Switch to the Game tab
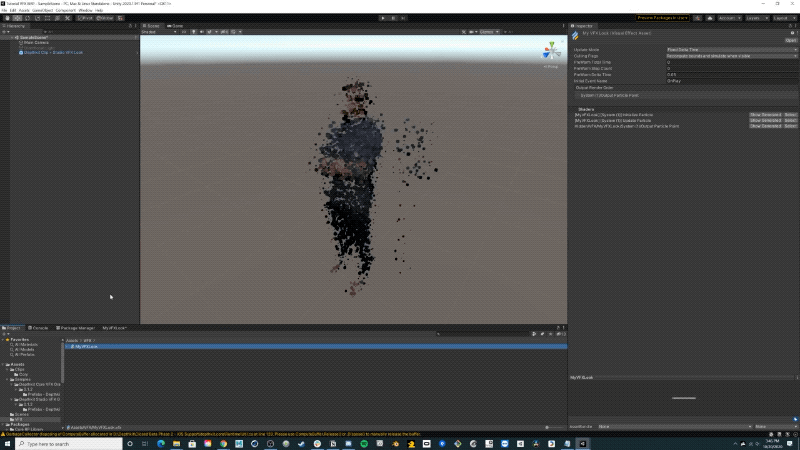 (x=175, y=26)
